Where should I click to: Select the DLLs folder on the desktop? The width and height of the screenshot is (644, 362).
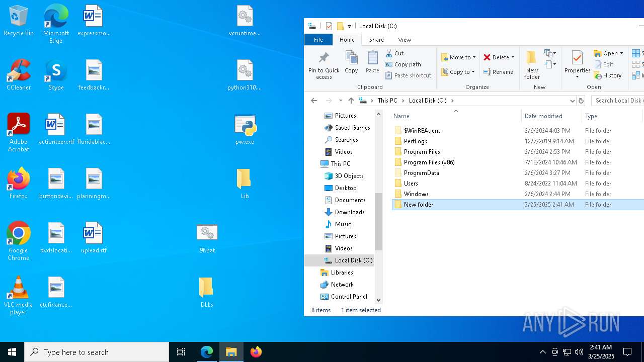pos(207,292)
